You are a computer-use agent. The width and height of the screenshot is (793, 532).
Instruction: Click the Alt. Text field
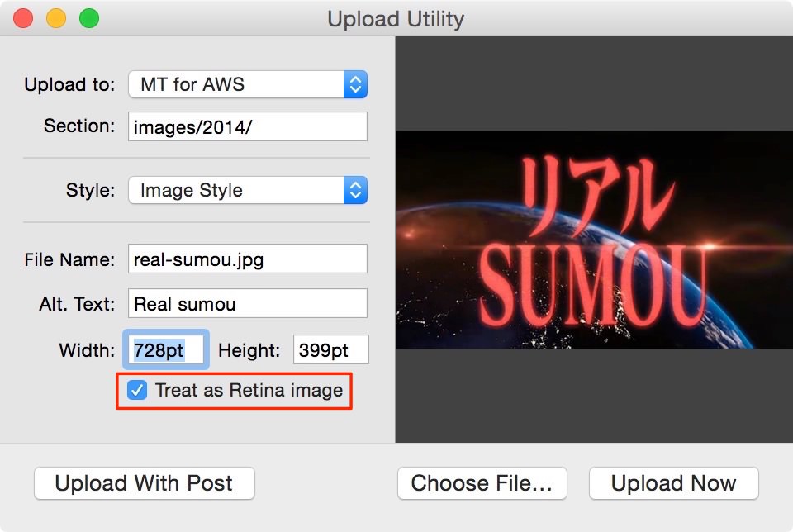pyautogui.click(x=248, y=303)
